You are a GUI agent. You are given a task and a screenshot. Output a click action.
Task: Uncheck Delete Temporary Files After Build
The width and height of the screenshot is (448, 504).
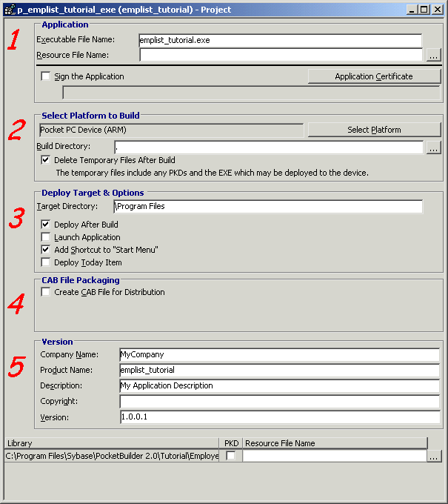46,160
